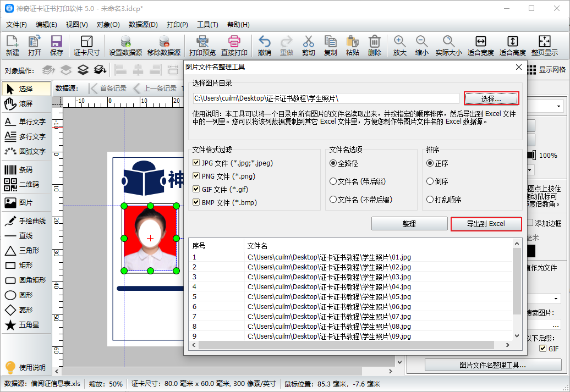Click 选择... browse directory button

491,99
